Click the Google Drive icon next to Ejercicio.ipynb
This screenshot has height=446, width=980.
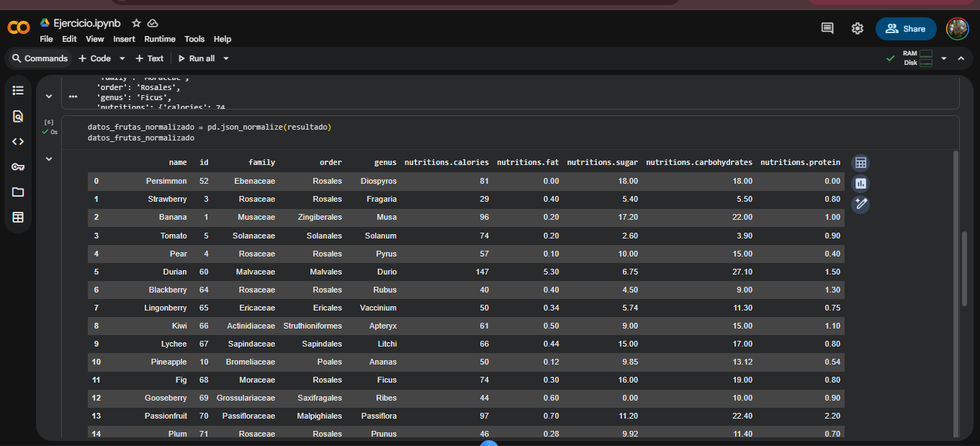(x=45, y=23)
